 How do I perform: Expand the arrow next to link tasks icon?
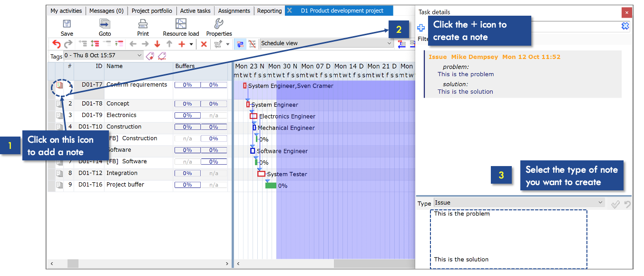(228, 44)
